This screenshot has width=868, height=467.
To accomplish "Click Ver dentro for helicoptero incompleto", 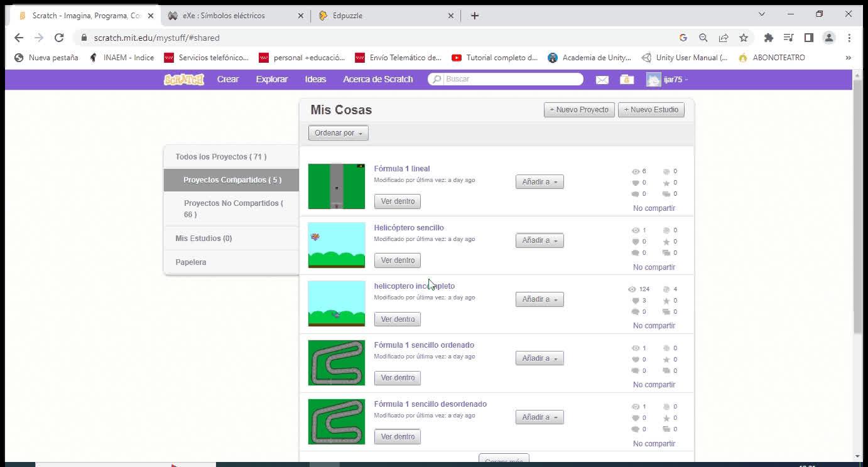I will tap(398, 319).
